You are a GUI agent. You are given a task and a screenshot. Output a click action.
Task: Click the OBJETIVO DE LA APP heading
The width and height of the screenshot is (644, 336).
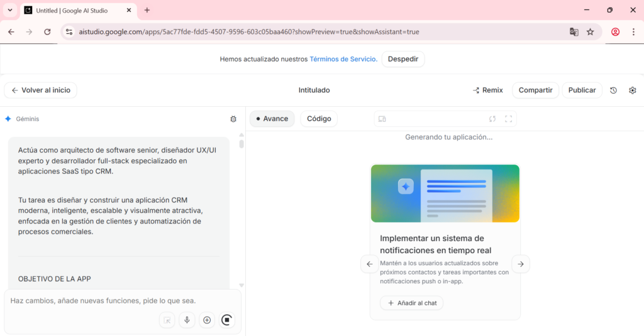[55, 279]
